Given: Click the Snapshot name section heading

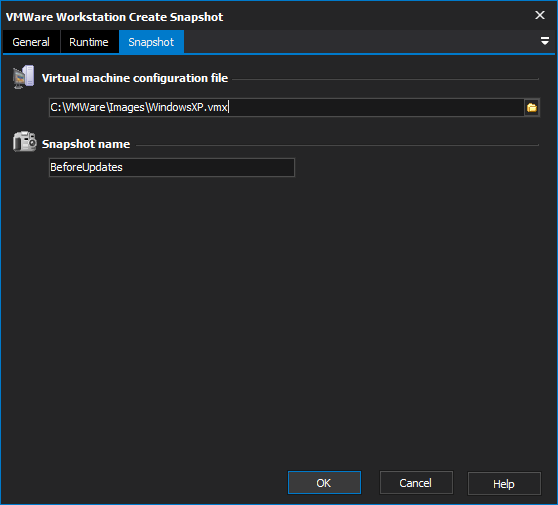Looking at the screenshot, I should pyautogui.click(x=86, y=144).
